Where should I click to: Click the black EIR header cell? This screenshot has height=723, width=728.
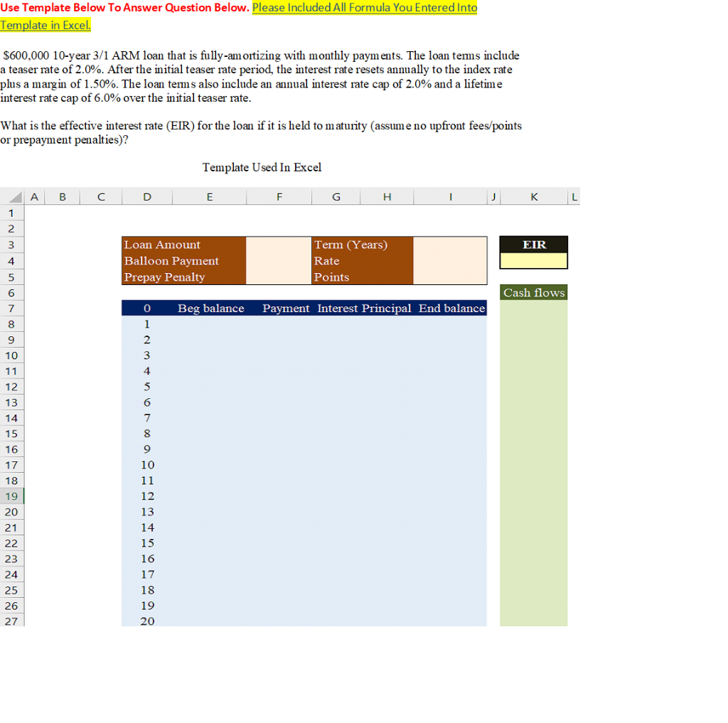pos(534,245)
